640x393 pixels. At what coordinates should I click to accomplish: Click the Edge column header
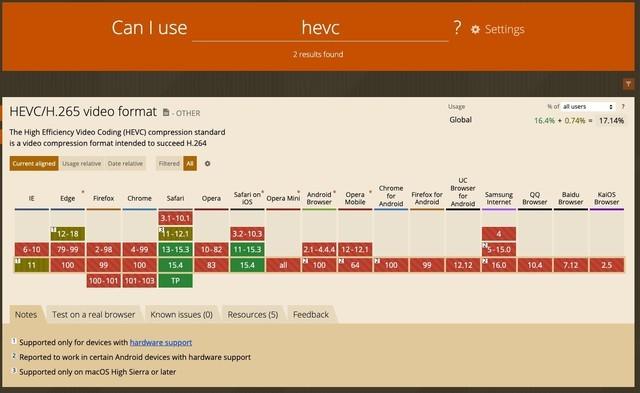click(67, 198)
